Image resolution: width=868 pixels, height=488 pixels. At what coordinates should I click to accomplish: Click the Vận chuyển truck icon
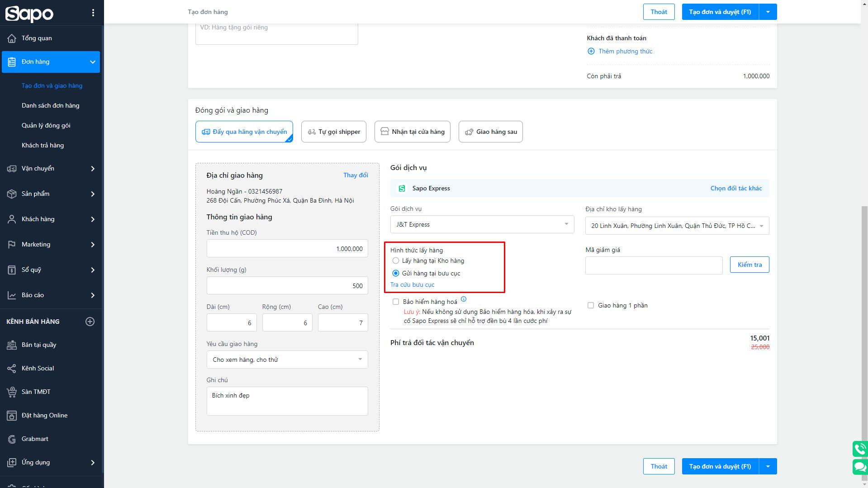12,169
